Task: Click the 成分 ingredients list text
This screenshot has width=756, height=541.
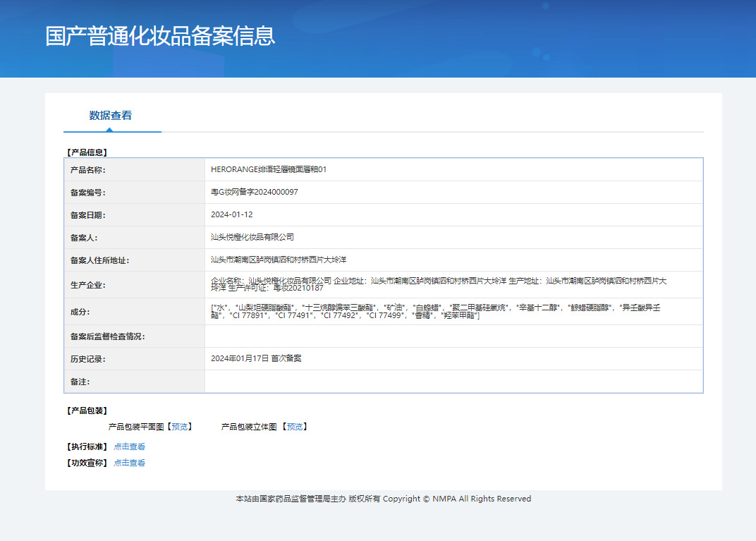Action: click(438, 311)
